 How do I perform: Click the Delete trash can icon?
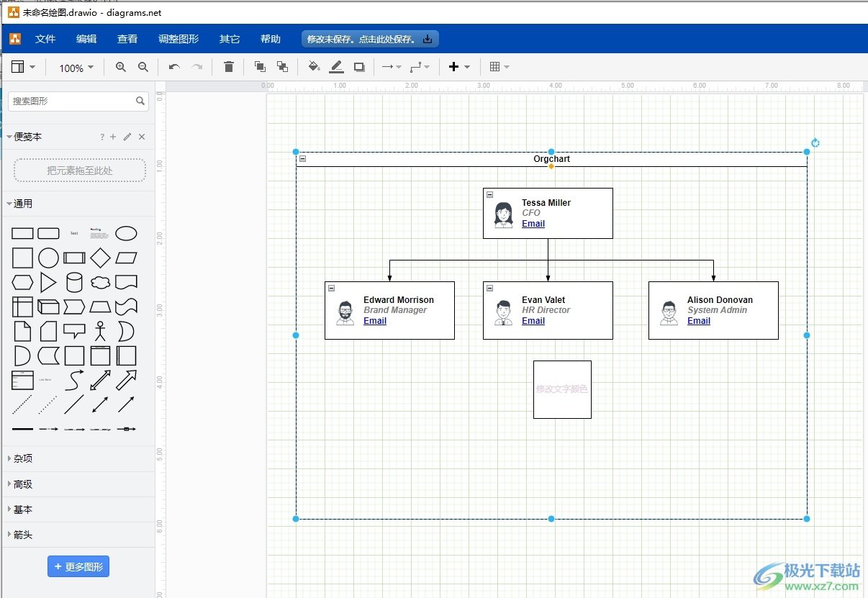pos(229,67)
